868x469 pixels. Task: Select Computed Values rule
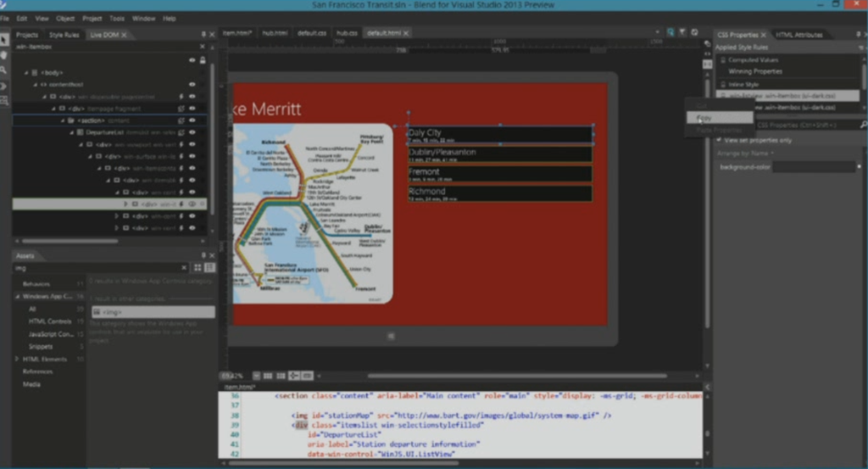(753, 60)
